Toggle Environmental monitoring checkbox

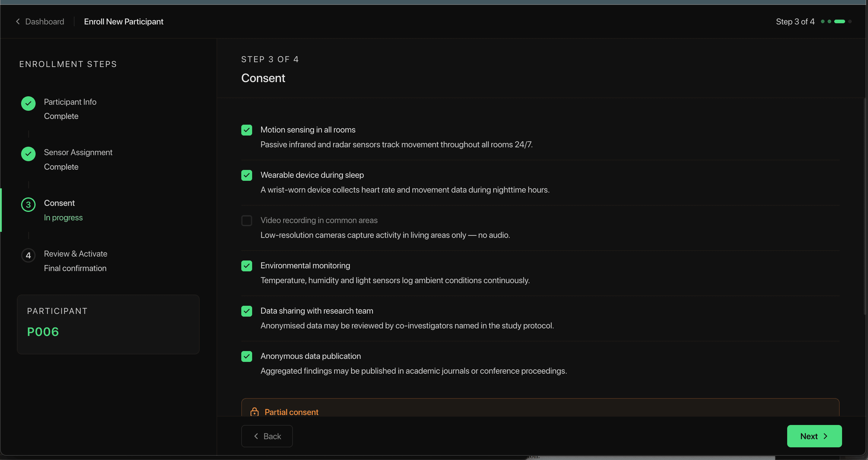pos(247,266)
